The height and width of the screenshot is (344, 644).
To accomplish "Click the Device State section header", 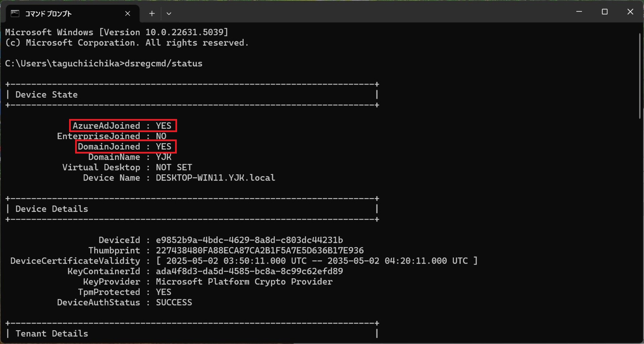I will [47, 95].
